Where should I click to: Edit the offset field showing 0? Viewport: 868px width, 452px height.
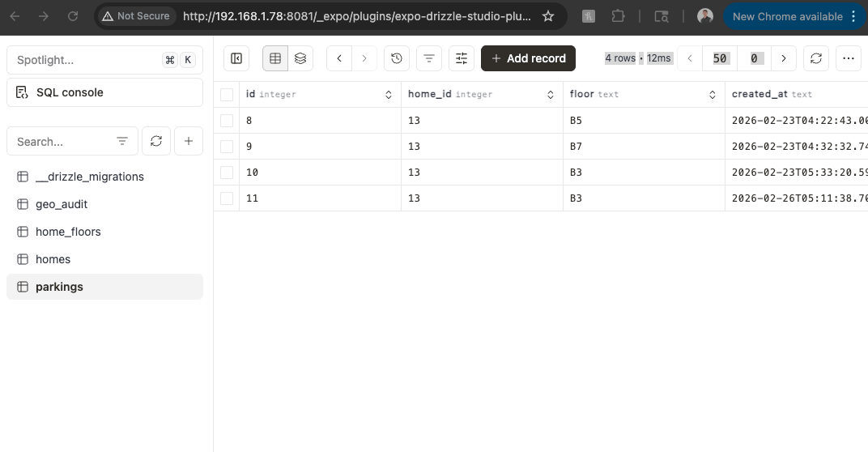(754, 58)
